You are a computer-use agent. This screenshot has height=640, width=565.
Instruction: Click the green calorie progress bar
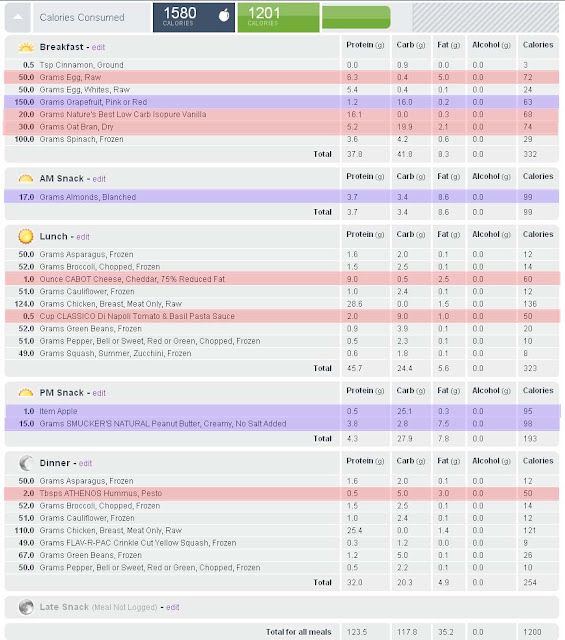click(356, 17)
